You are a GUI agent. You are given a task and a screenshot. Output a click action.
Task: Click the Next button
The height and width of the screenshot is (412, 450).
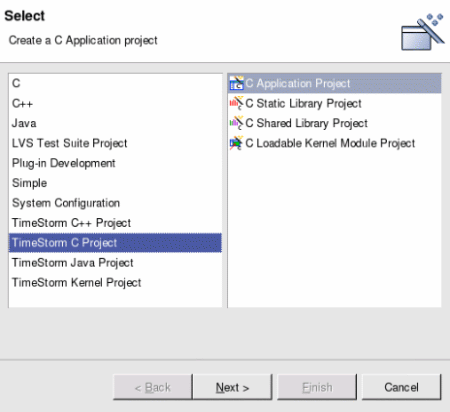point(233,387)
